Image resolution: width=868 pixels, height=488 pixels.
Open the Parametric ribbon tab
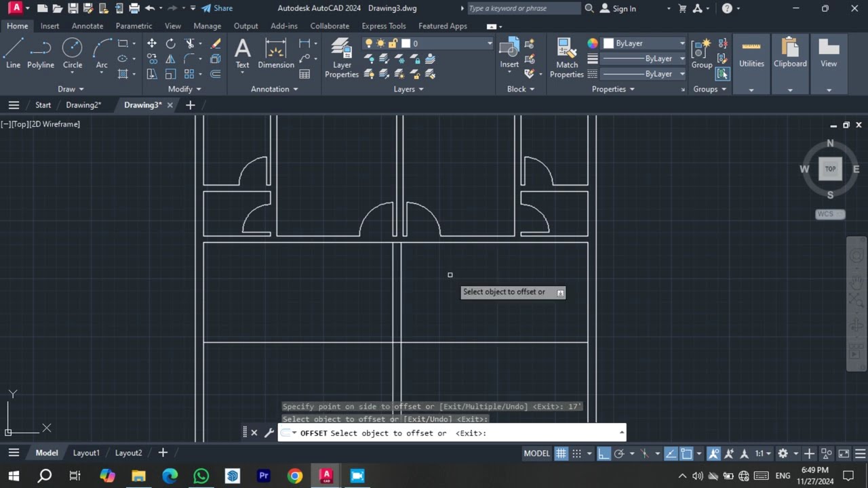point(134,26)
